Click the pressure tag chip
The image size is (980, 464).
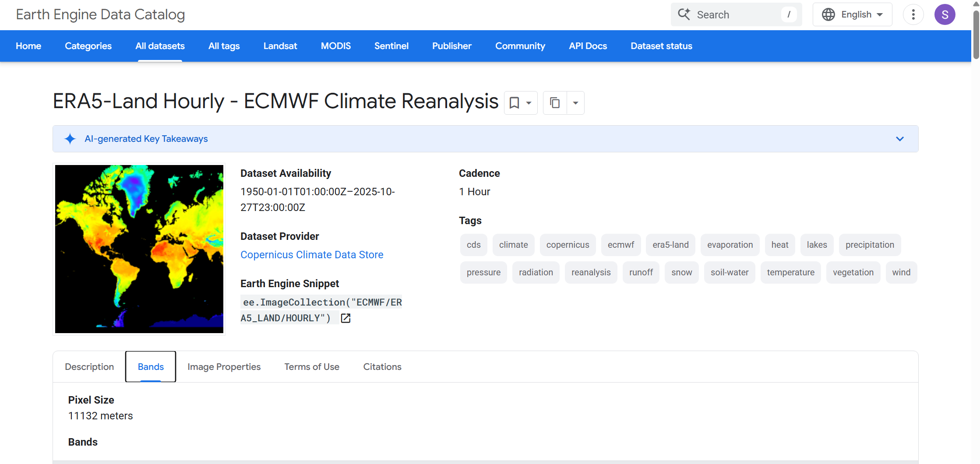483,273
